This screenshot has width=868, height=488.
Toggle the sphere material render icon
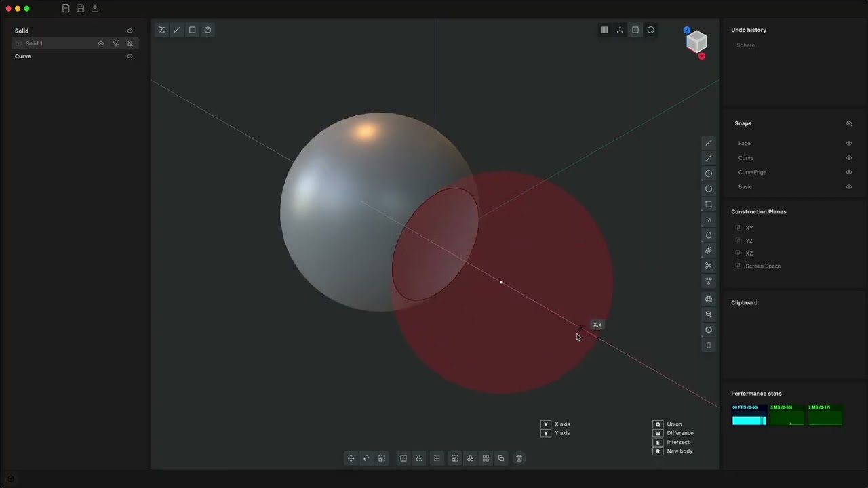tap(651, 30)
